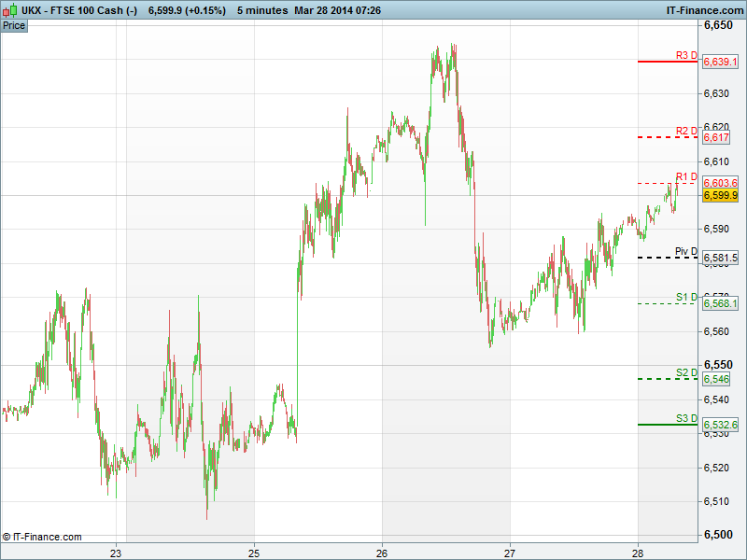Select the R1 D price tag 6,603.6
Screen dimensions: 747x560
(720, 183)
